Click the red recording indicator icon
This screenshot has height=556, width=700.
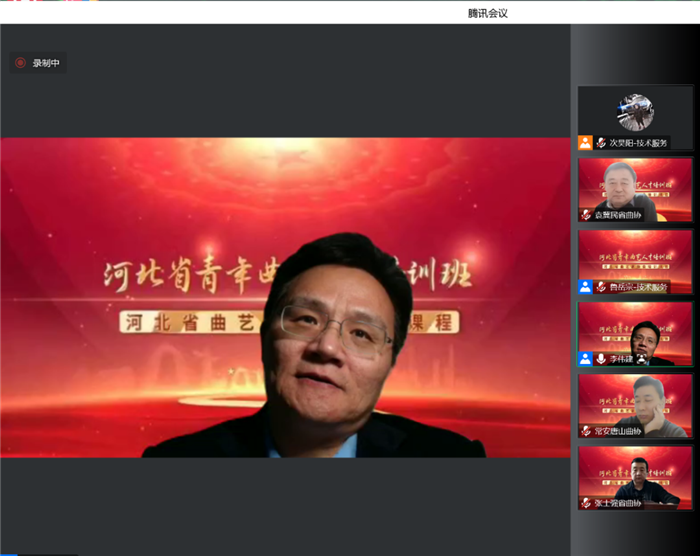20,63
